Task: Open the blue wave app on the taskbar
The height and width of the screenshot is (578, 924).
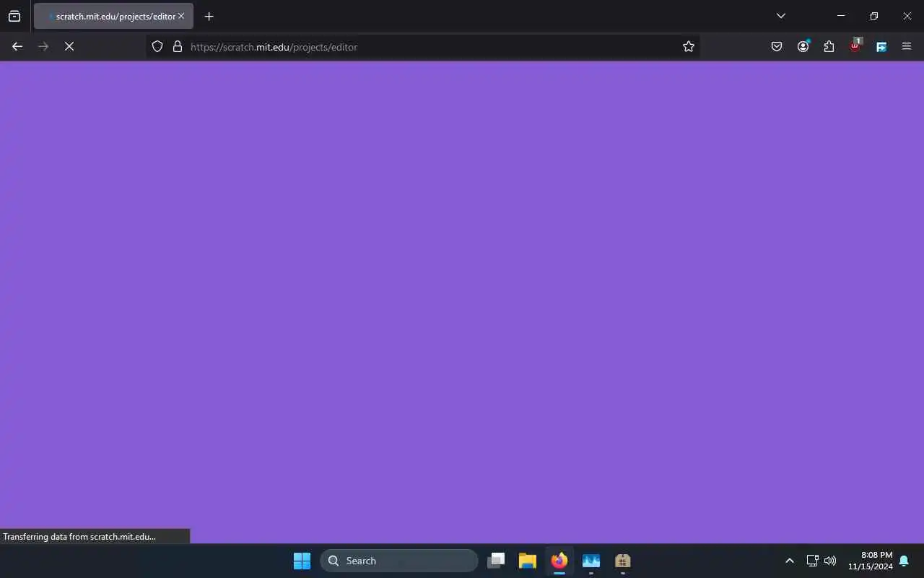Action: tap(591, 561)
